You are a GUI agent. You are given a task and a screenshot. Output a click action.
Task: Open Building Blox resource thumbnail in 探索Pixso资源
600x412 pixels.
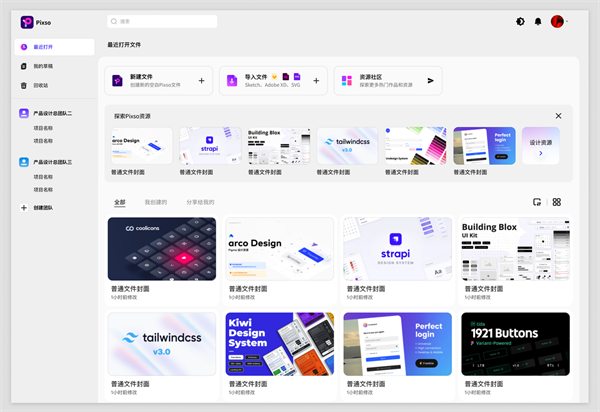pyautogui.click(x=279, y=146)
